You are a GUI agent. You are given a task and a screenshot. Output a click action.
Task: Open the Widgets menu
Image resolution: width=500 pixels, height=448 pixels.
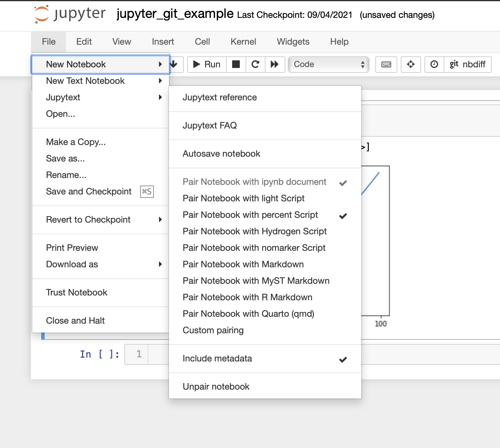[293, 42]
